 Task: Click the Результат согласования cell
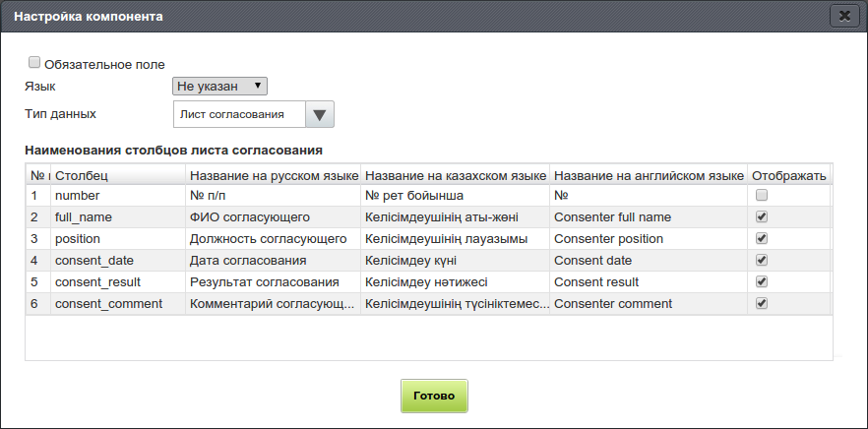[x=273, y=281]
